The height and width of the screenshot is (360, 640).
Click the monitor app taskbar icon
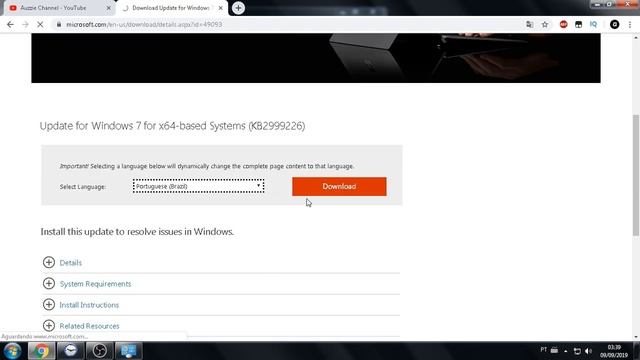tap(129, 351)
